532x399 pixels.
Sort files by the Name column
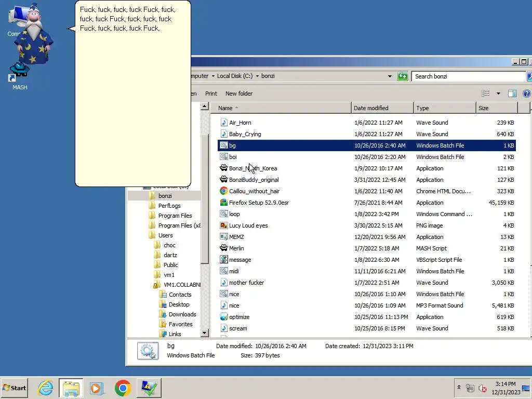click(x=281, y=108)
